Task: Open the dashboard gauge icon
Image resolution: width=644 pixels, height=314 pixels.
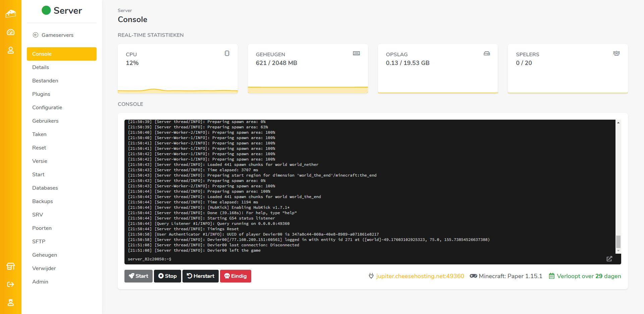Action: coord(11,32)
